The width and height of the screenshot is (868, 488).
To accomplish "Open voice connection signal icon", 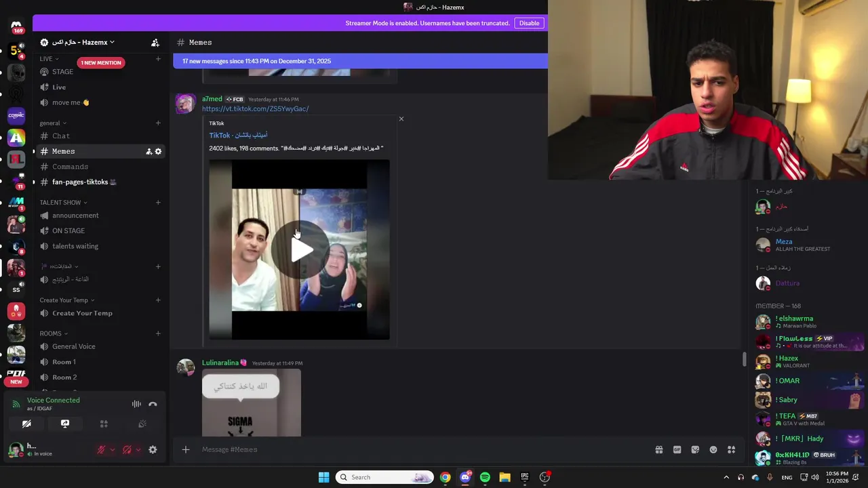I will 16,404.
